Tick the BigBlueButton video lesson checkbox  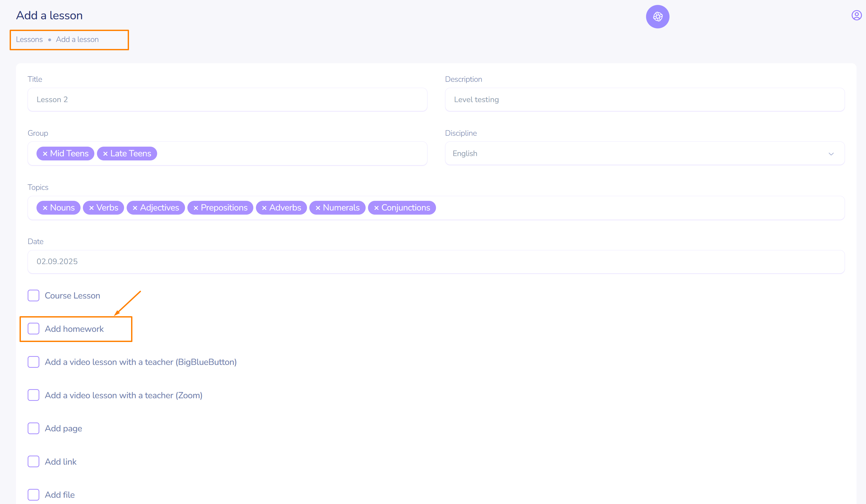[x=33, y=362]
